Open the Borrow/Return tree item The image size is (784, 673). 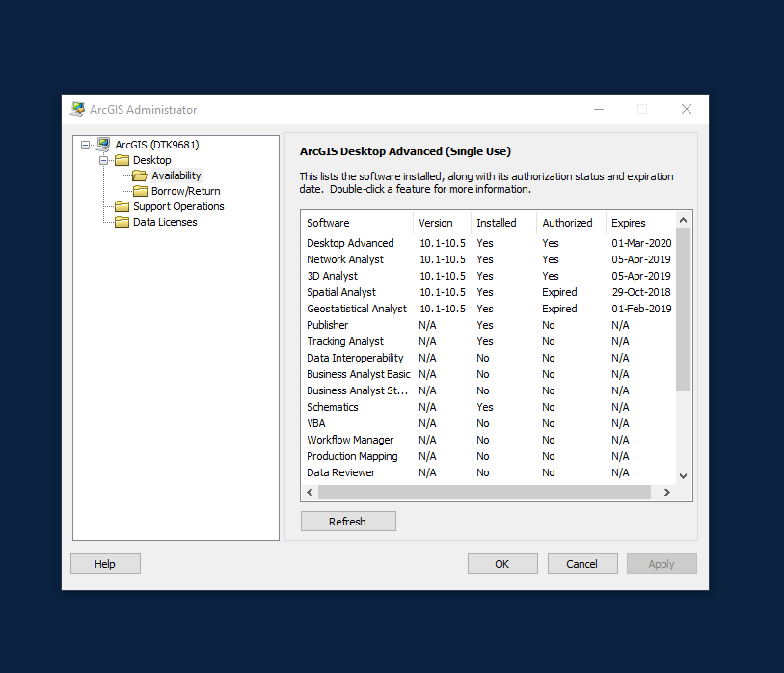[x=185, y=191]
